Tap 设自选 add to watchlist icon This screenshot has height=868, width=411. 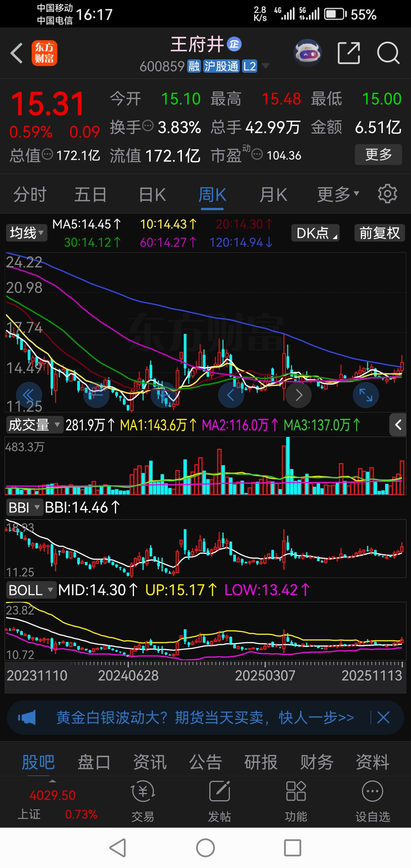click(373, 801)
